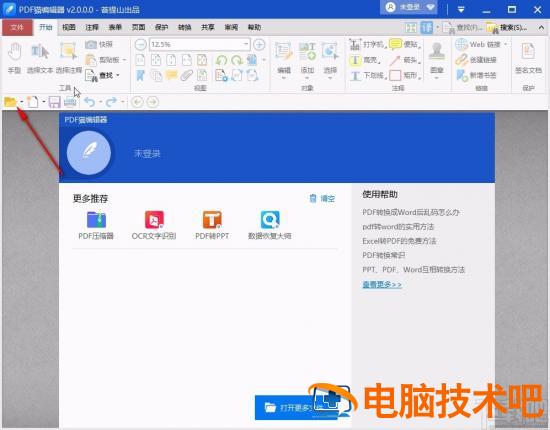Launch the OCR文字识别 recommended app
The width and height of the screenshot is (550, 430).
click(154, 225)
